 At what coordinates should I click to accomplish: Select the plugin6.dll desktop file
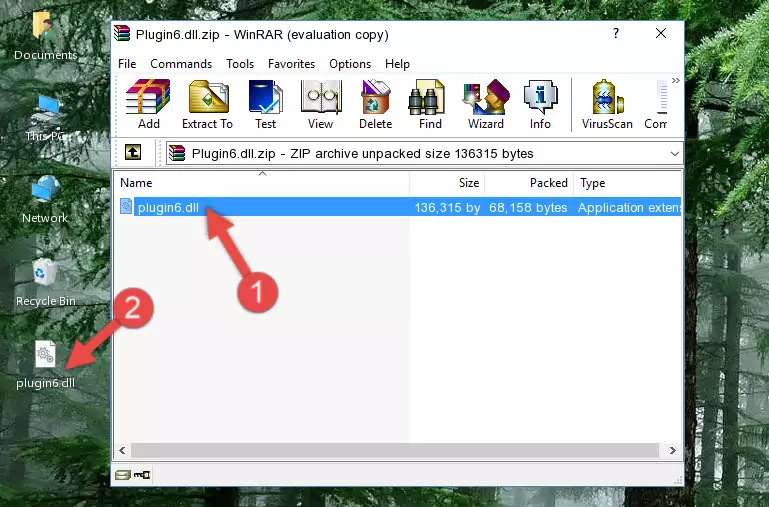45,365
